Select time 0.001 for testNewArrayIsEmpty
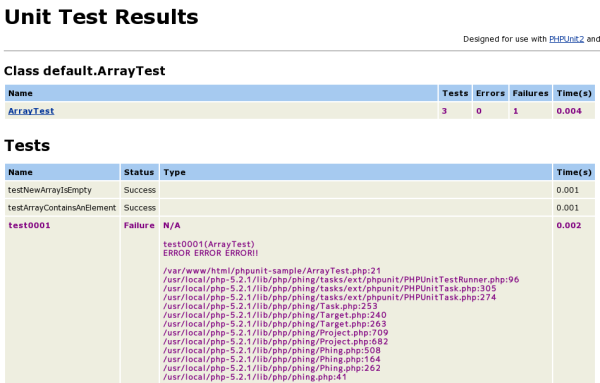The width and height of the screenshot is (600, 383). click(x=567, y=190)
